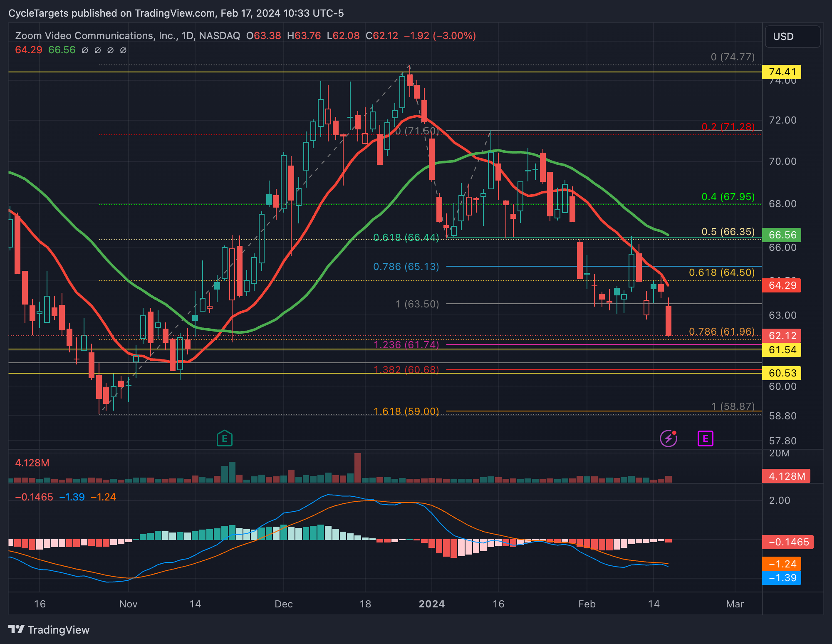This screenshot has width=832, height=644.
Task: Click the 2024 label on time axis
Action: pyautogui.click(x=432, y=604)
